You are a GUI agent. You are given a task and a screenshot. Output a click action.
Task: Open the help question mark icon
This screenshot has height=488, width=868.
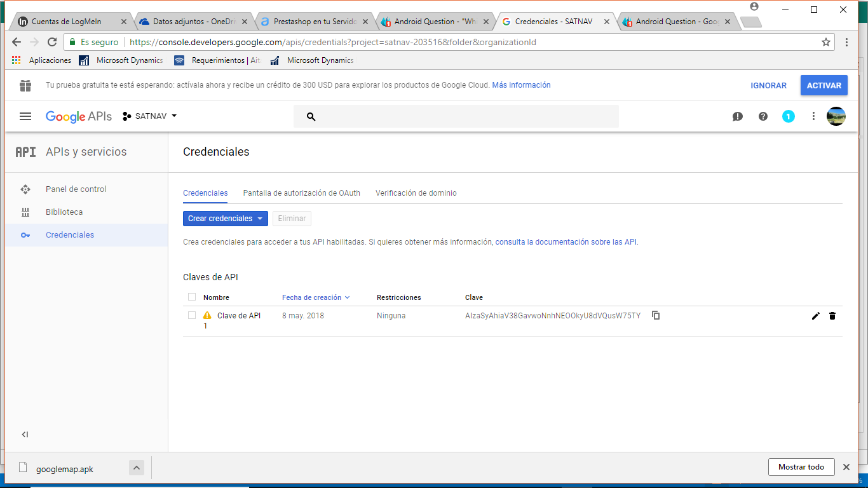coord(763,117)
